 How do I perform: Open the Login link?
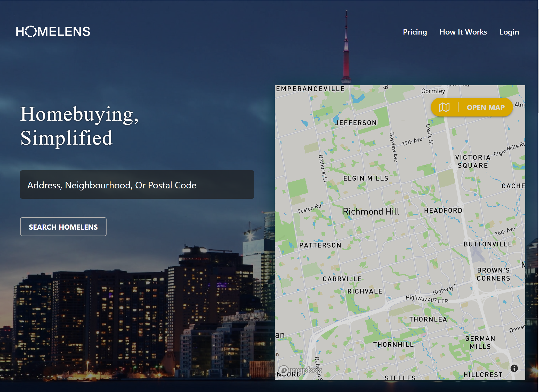pyautogui.click(x=509, y=32)
